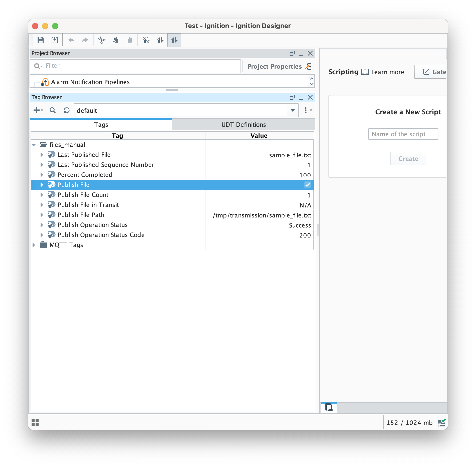Click the Copy icon in toolbar

click(115, 40)
